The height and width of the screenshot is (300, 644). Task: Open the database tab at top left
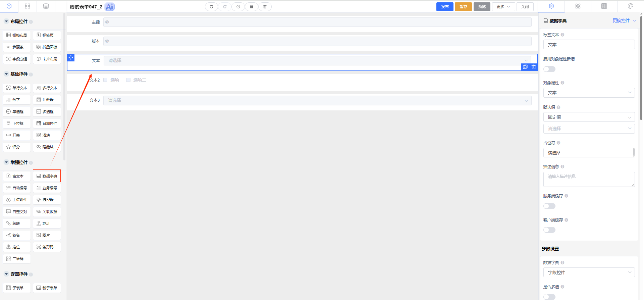[x=46, y=6]
